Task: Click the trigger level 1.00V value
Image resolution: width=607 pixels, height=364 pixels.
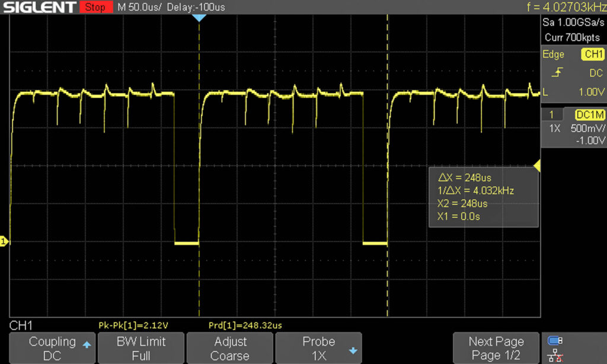Action: point(592,92)
